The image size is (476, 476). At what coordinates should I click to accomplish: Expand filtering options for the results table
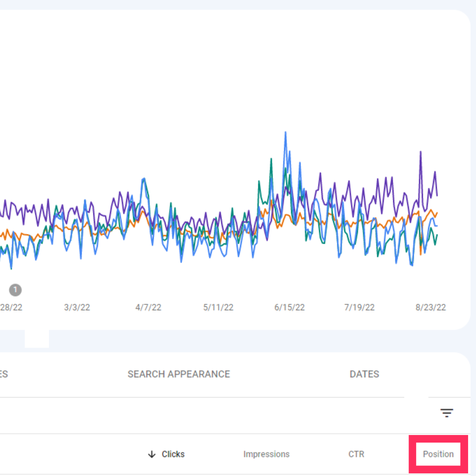tap(446, 413)
